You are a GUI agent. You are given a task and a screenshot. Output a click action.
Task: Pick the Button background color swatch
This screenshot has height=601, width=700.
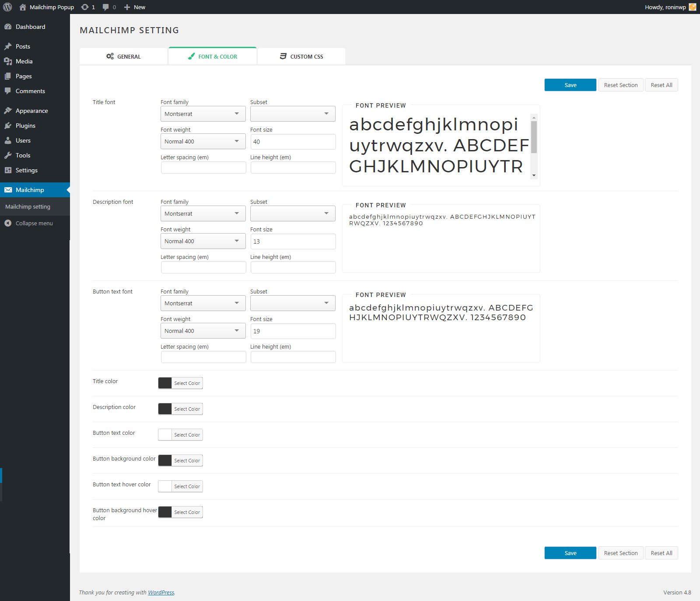(x=165, y=461)
